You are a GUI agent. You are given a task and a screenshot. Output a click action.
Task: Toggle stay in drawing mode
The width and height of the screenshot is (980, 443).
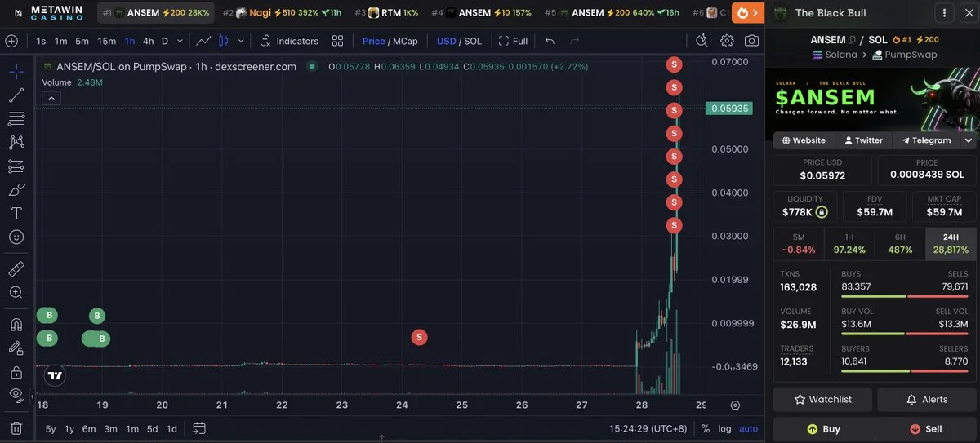click(x=16, y=348)
